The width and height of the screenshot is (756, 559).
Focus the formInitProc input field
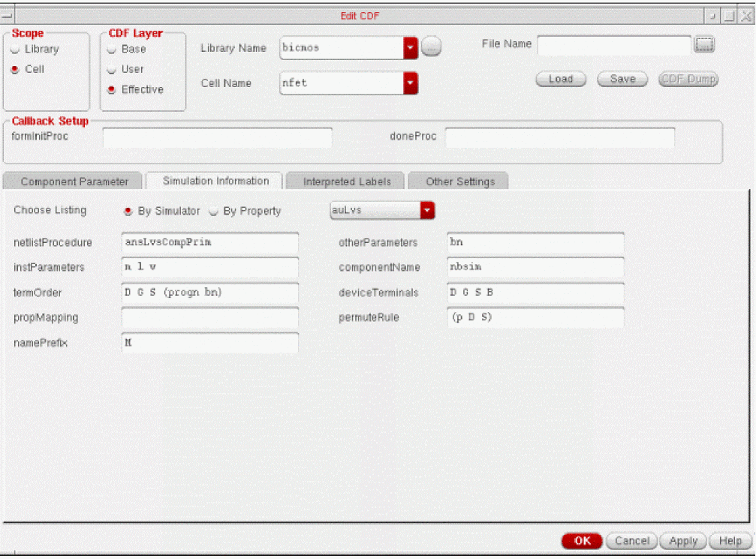coord(218,138)
